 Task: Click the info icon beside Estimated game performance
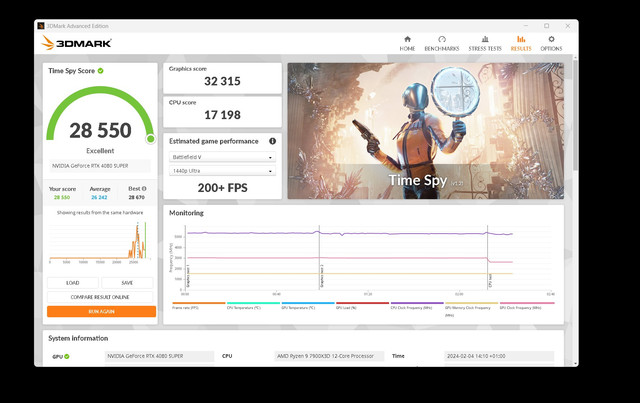coord(272,141)
